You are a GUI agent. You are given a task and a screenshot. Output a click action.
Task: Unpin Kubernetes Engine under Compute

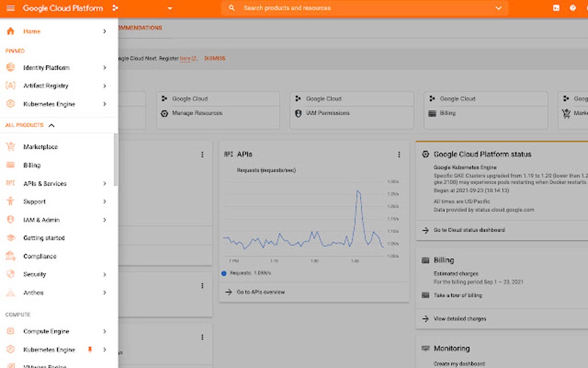[89, 350]
